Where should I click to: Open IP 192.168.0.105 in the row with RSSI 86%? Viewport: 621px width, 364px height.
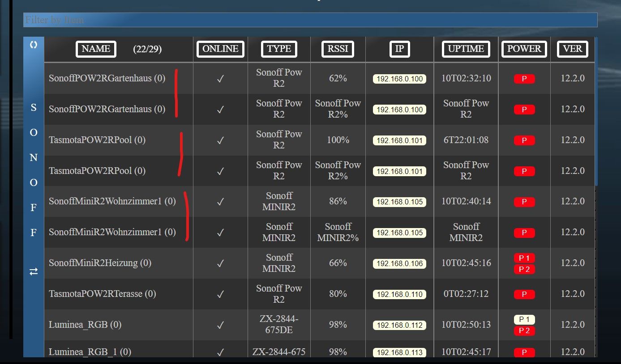pos(399,202)
